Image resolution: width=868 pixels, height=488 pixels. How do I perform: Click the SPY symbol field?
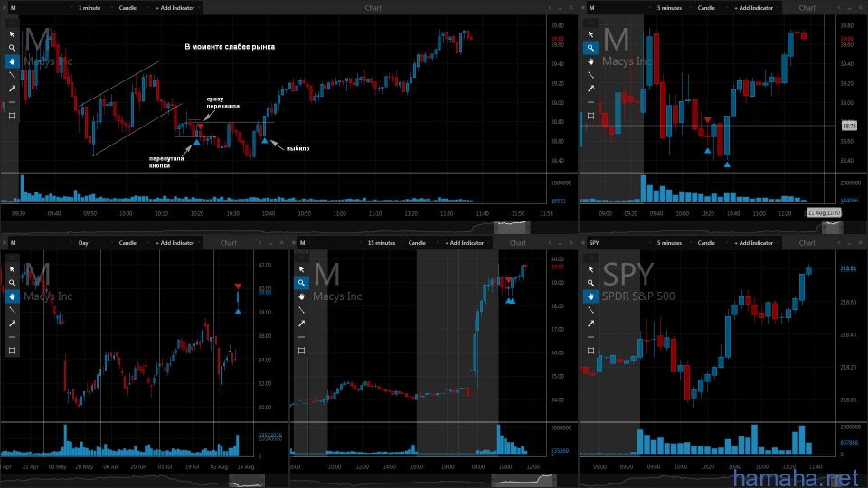point(619,243)
